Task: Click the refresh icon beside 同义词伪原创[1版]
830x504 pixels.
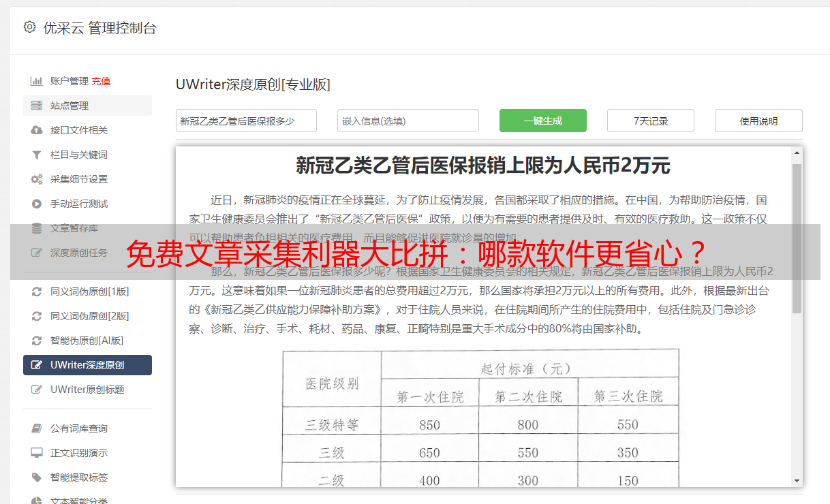Action: 37,292
